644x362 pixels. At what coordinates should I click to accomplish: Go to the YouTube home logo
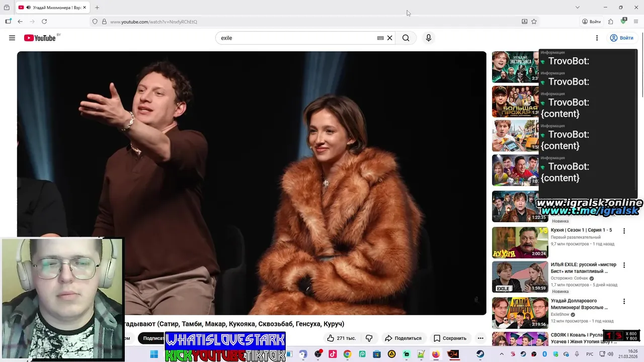(x=40, y=38)
